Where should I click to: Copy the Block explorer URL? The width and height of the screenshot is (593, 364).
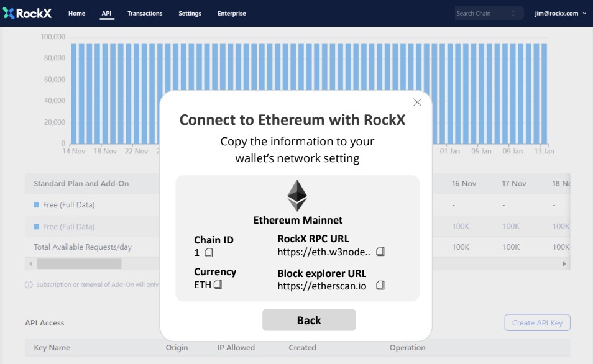pyautogui.click(x=380, y=285)
